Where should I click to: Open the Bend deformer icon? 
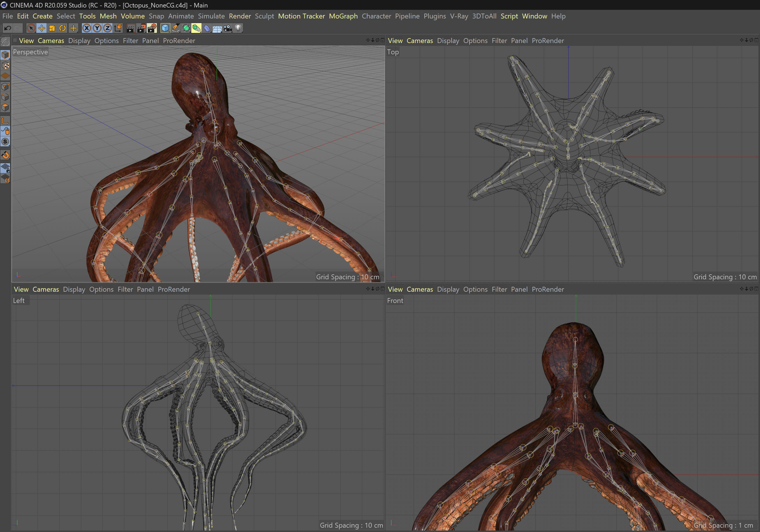point(207,28)
